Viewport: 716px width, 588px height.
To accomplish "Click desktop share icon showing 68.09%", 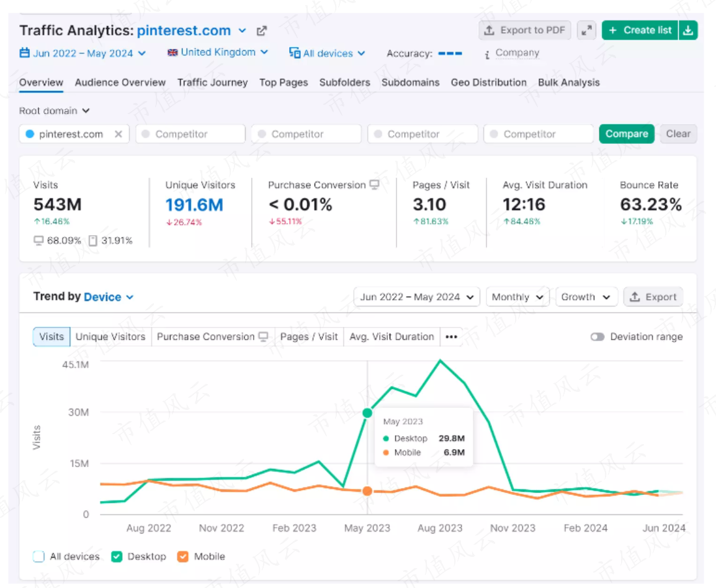I will tap(39, 241).
